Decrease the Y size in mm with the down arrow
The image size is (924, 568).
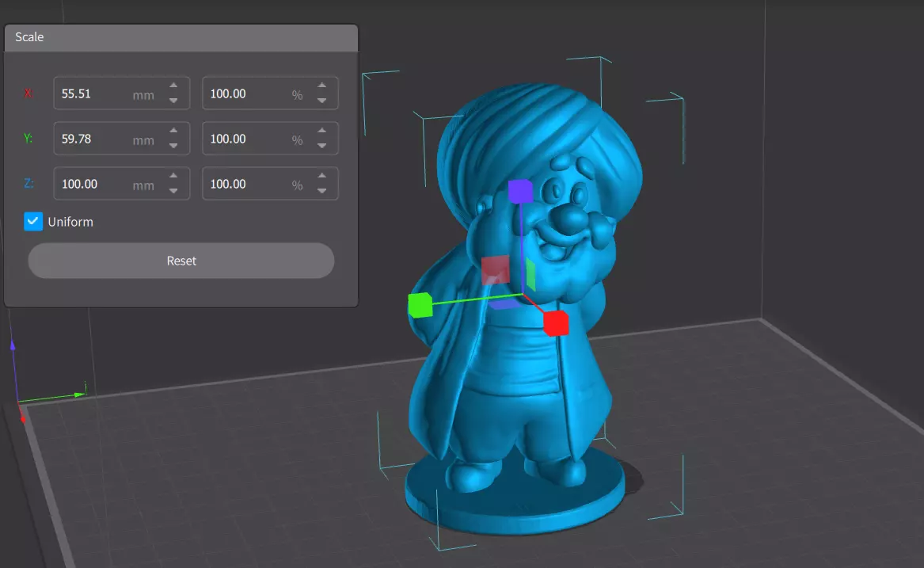173,146
